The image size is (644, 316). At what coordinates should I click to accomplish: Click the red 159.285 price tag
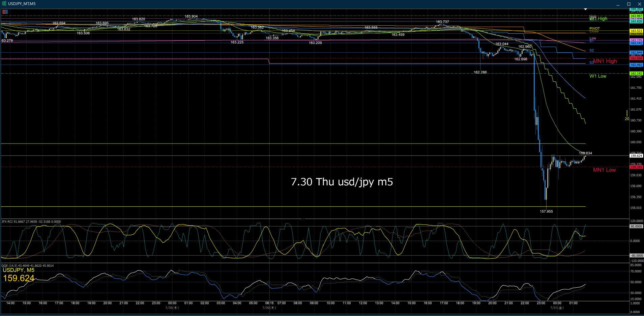636,167
